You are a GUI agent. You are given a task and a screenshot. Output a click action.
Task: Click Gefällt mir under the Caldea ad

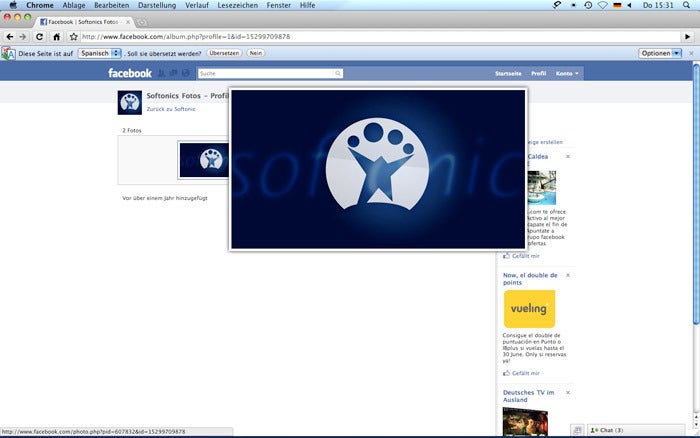(x=525, y=256)
